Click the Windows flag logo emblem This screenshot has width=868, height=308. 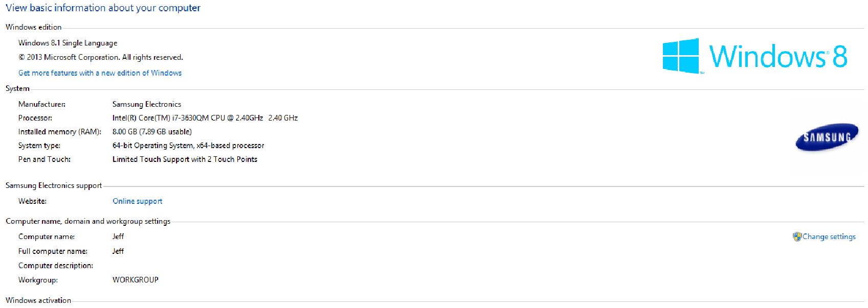click(680, 56)
